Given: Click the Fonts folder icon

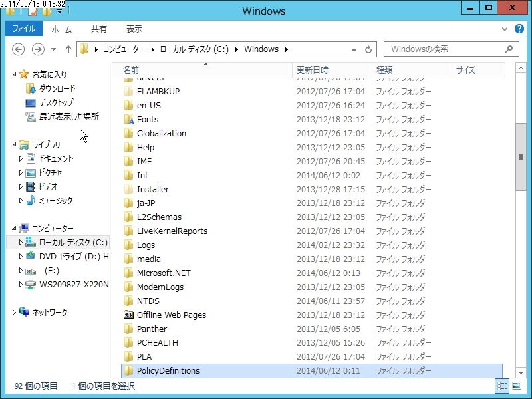Looking at the screenshot, I should [x=128, y=120].
